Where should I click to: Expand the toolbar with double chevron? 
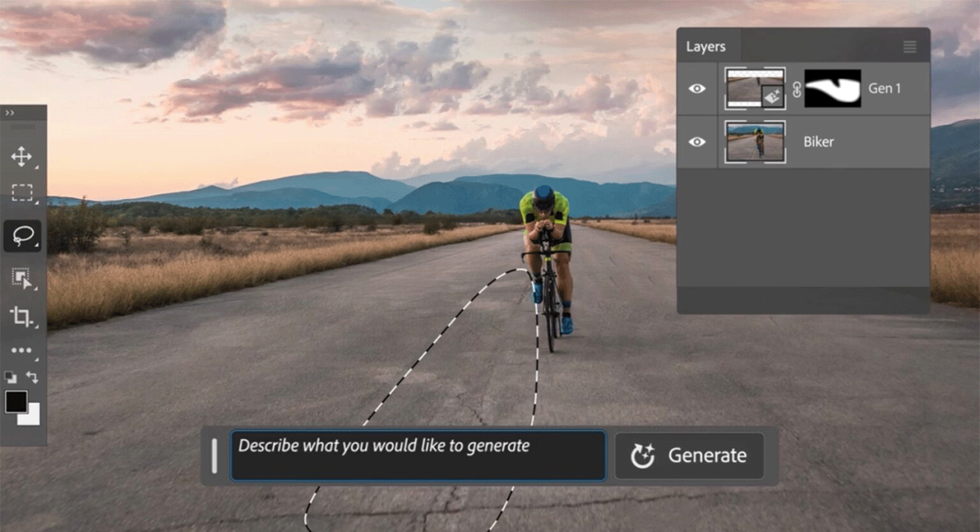(9, 113)
